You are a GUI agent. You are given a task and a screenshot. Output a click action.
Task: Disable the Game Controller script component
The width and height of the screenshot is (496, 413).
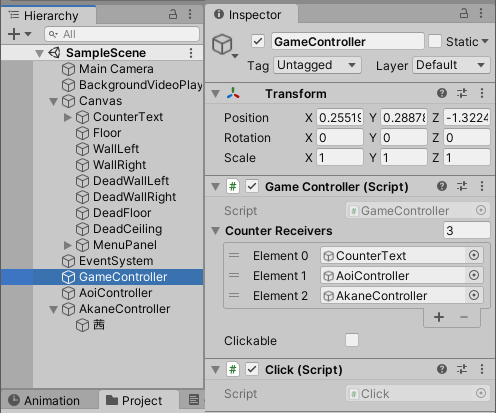pyautogui.click(x=252, y=186)
